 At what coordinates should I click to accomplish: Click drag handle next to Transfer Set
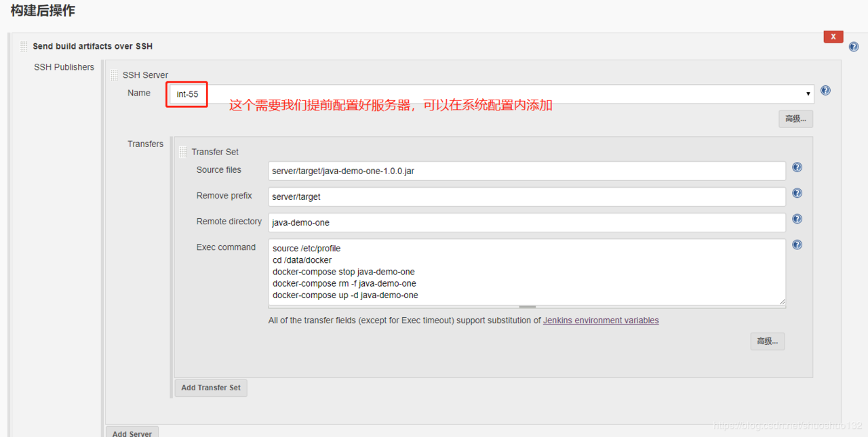click(182, 152)
